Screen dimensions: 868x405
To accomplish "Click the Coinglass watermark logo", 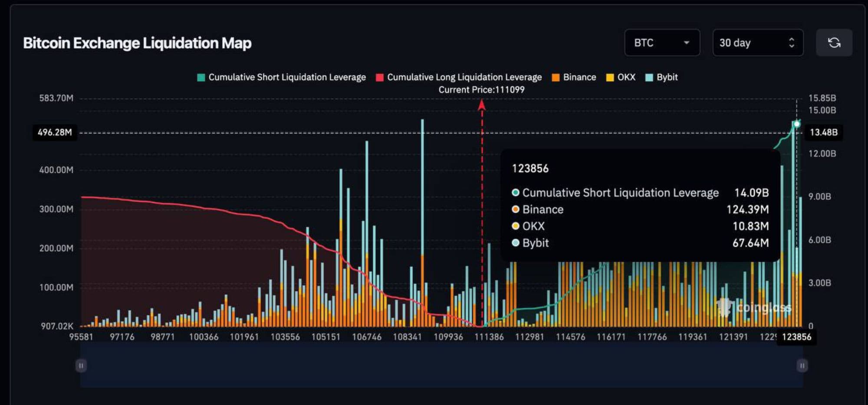I will (x=755, y=307).
